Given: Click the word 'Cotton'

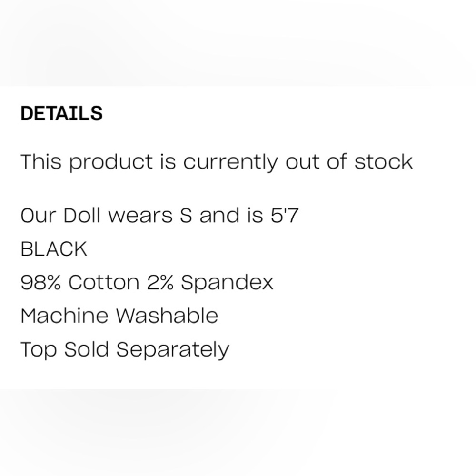Looking at the screenshot, I should click(104, 282).
